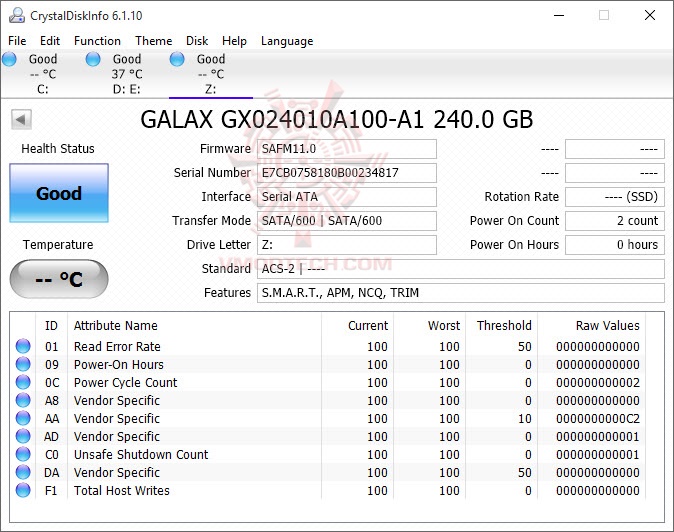Viewport: 674px width, 532px height.
Task: Click the Power On Hours field 0 hours
Action: click(615, 245)
